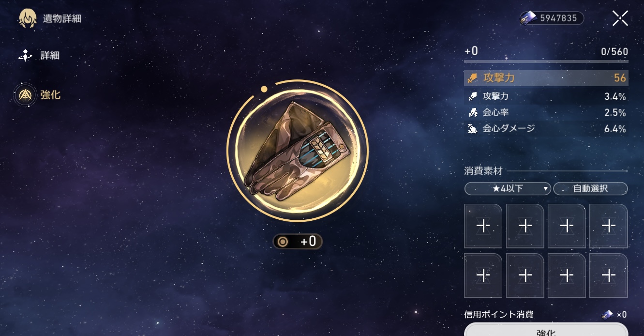
Task: Click the 会心率 2.5% substat row
Action: (546, 112)
